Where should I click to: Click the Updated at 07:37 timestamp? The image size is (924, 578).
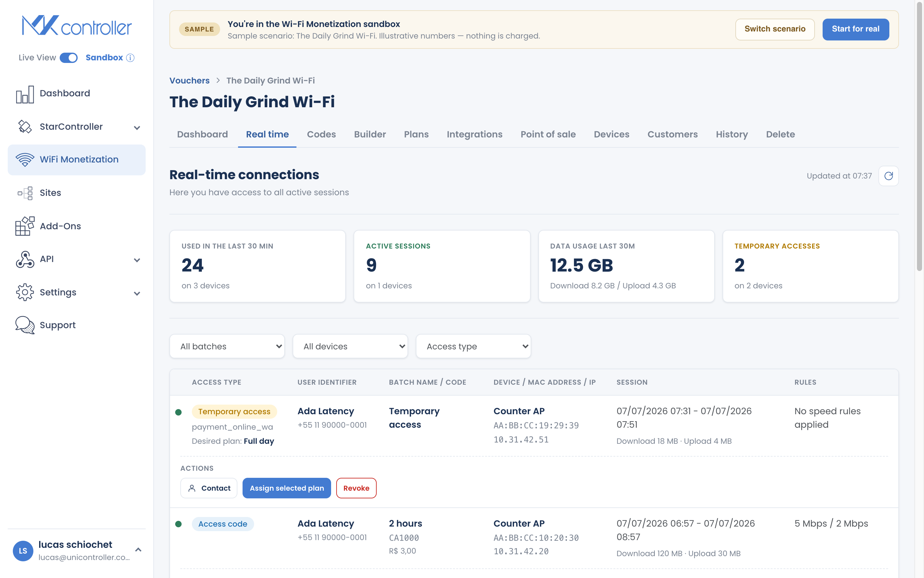pos(839,176)
